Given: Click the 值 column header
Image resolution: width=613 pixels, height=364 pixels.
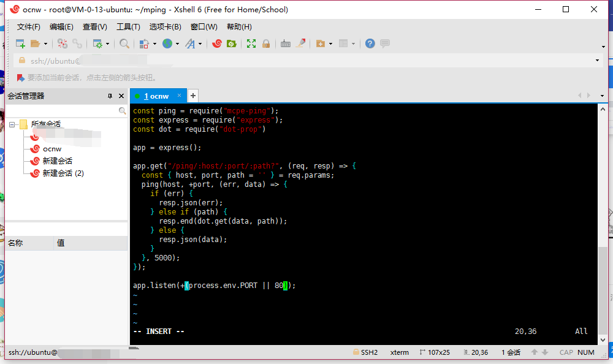Looking at the screenshot, I should (x=91, y=243).
